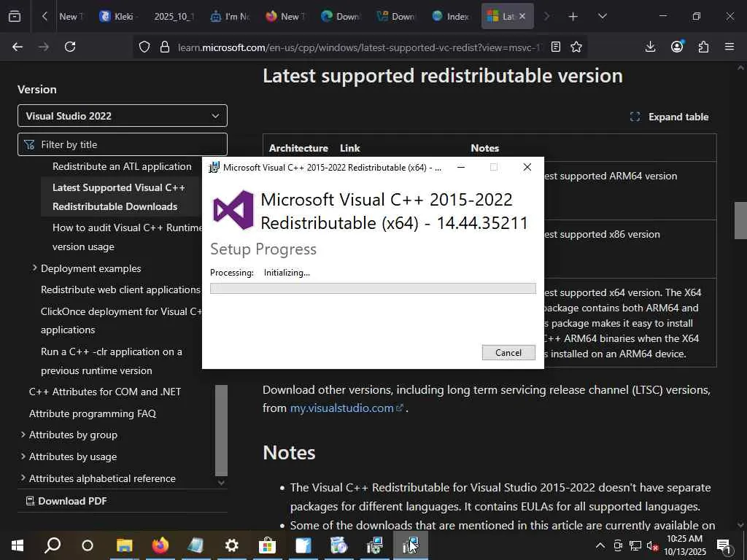Open Attribute programming FAQ
The image size is (747, 560).
[x=93, y=413]
